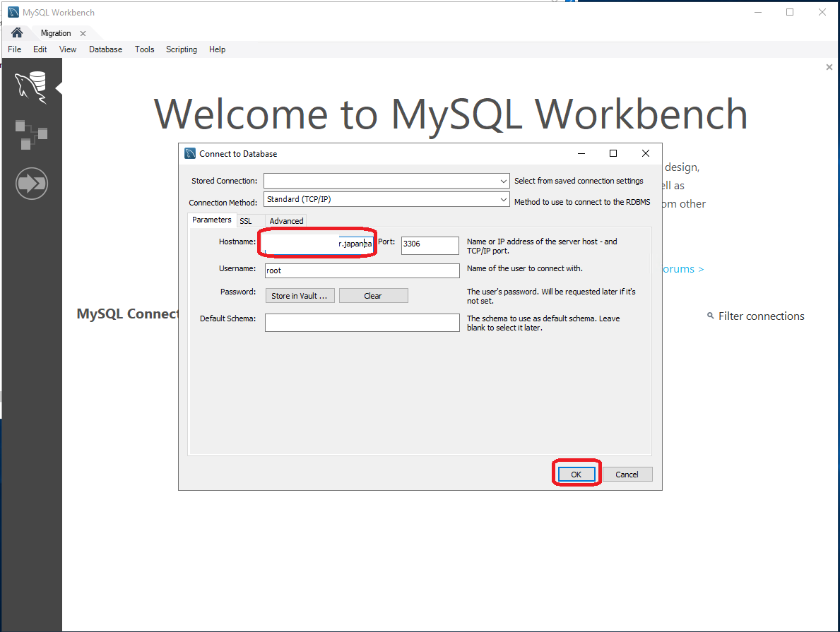Click the Filter connections search box
This screenshot has width=840, height=632.
762,316
